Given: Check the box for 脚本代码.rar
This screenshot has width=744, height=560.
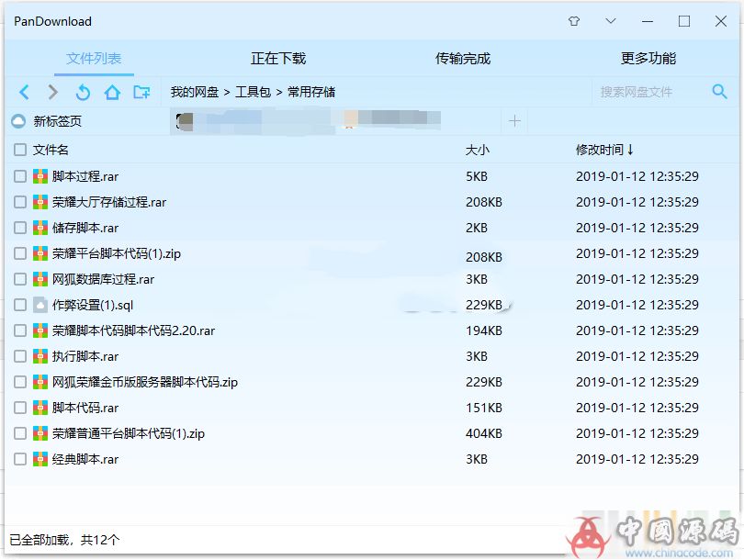Looking at the screenshot, I should pos(20,408).
